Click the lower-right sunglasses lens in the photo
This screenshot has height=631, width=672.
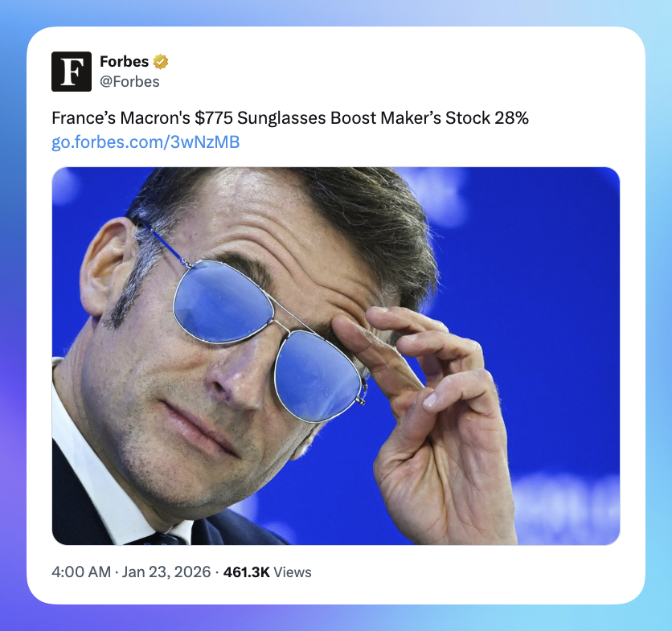[316, 374]
